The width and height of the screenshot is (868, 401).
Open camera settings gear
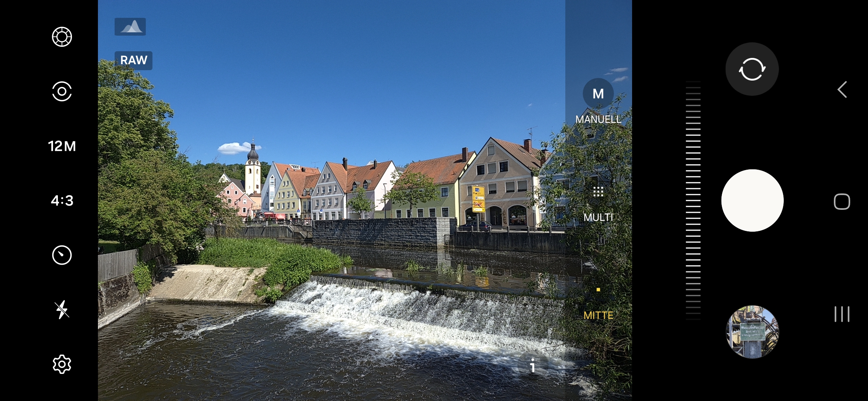point(62,364)
